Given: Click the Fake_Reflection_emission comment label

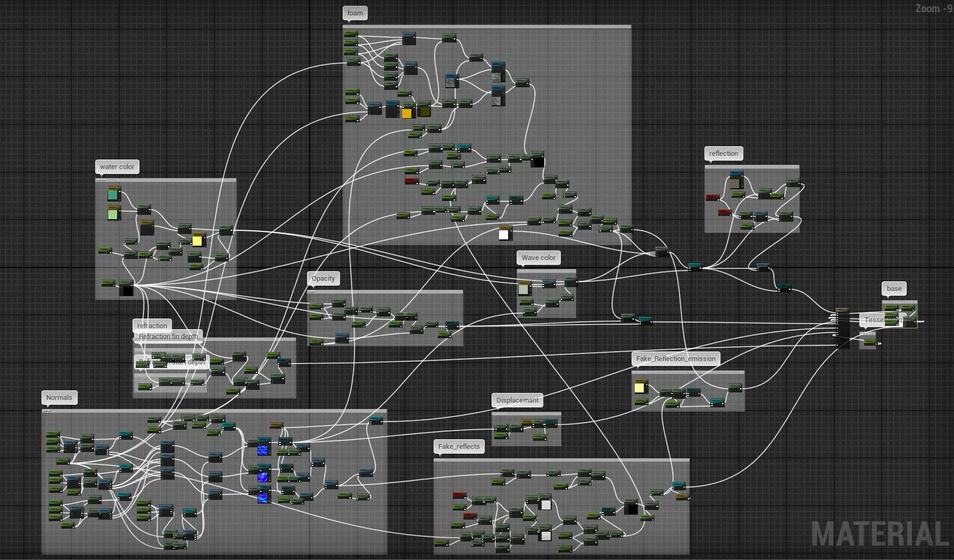Looking at the screenshot, I should click(x=676, y=358).
